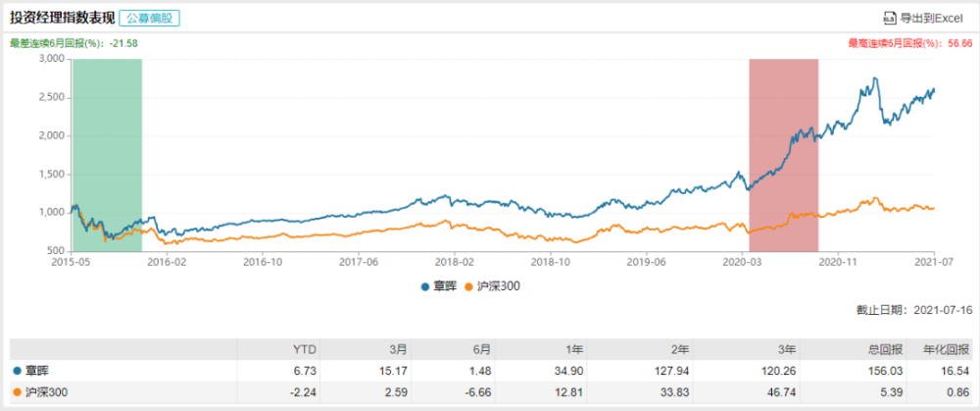Select 沪深300 row label in table

[x=46, y=391]
